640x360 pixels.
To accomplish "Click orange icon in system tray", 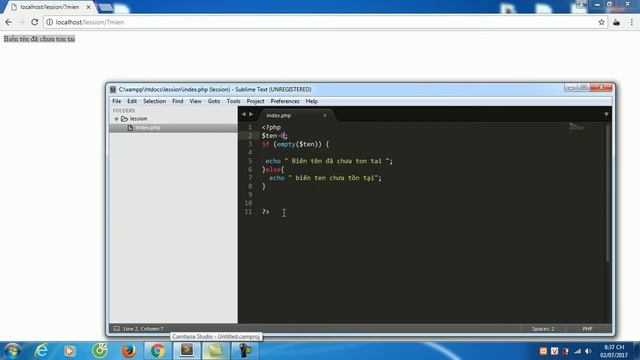I will point(543,351).
